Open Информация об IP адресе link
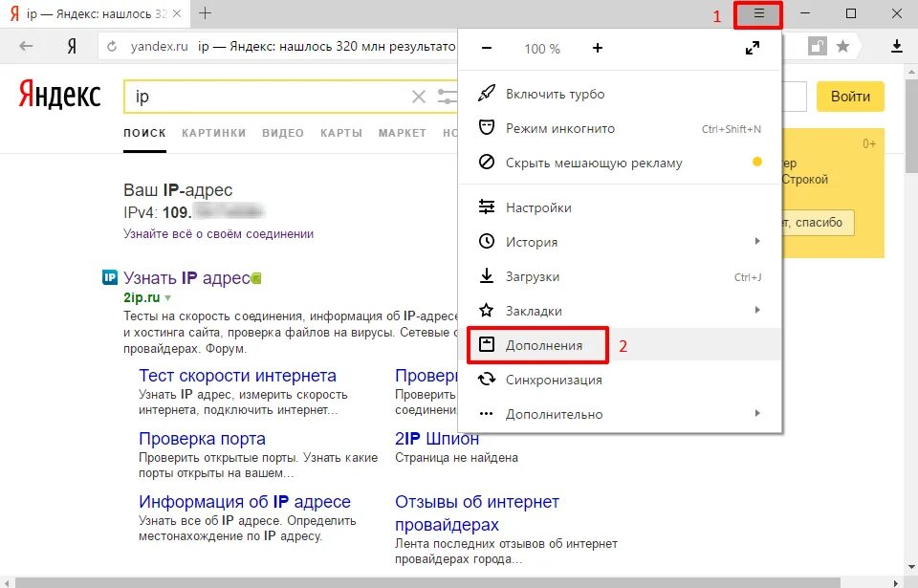This screenshot has width=918, height=588. tap(245, 502)
